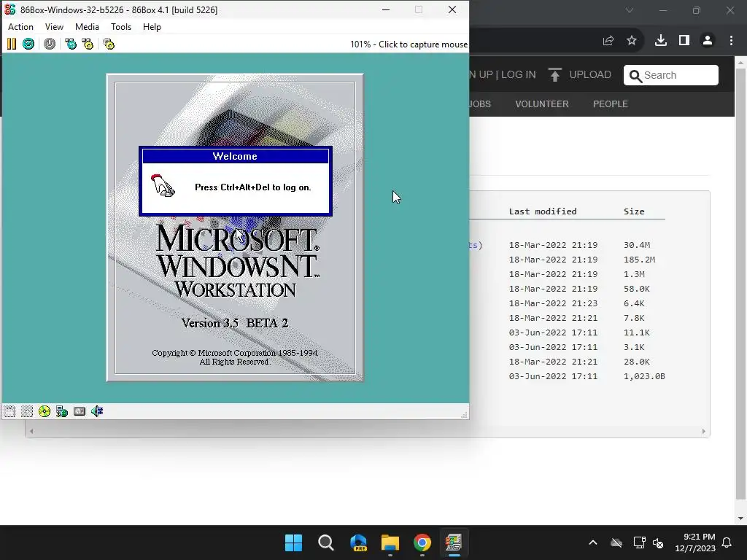This screenshot has width=747, height=560.
Task: Click the 'Last modified' column header
Action: click(543, 211)
